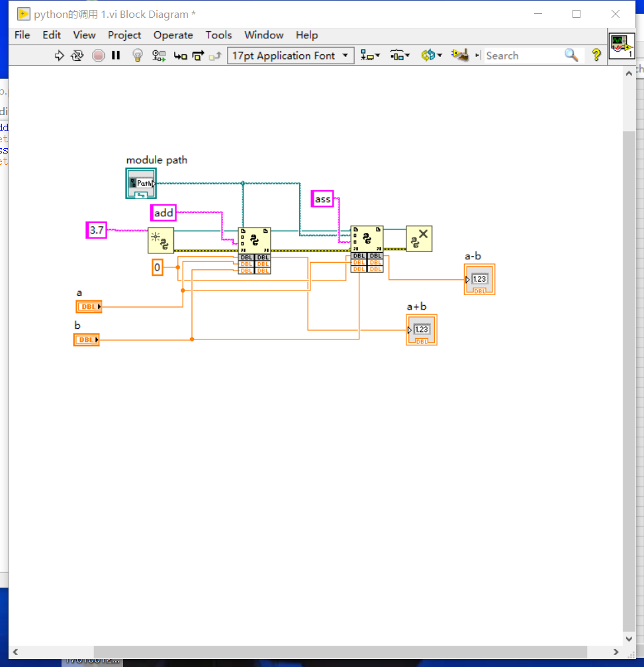
Task: Select the Close Python Session node
Action: click(419, 239)
